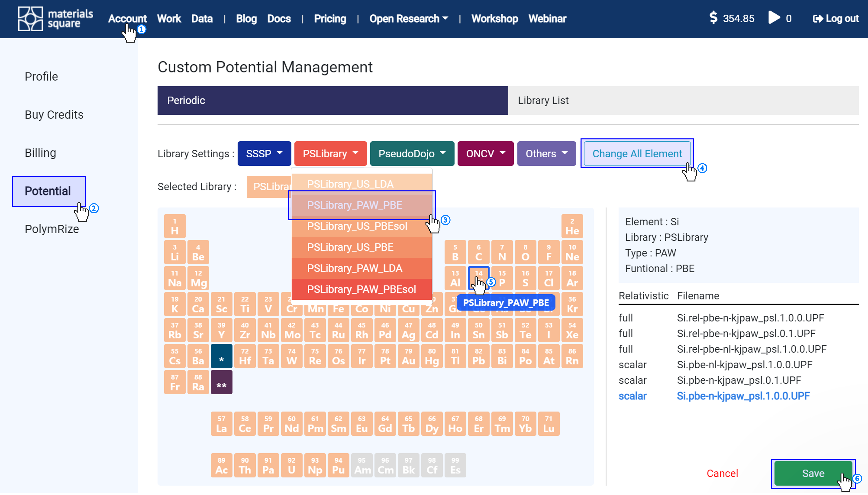Click the running jobs play icon
This screenshot has width=868, height=495.
[x=774, y=18]
